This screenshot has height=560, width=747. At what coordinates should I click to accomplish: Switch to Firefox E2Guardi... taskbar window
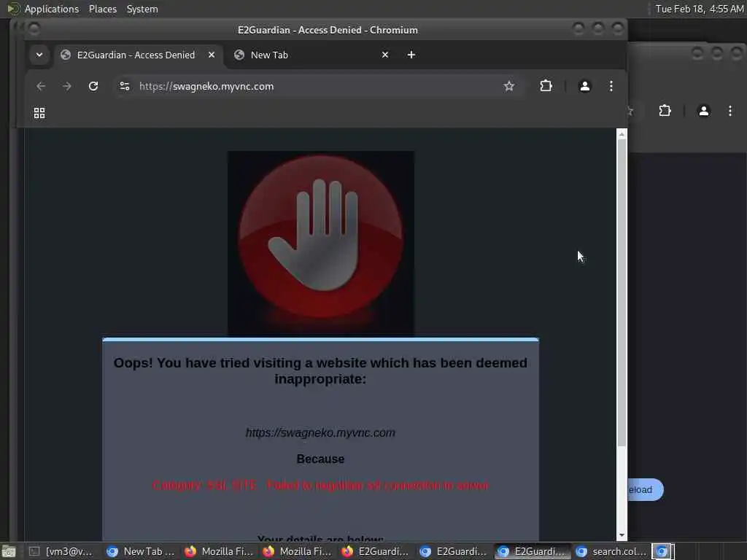pos(376,551)
